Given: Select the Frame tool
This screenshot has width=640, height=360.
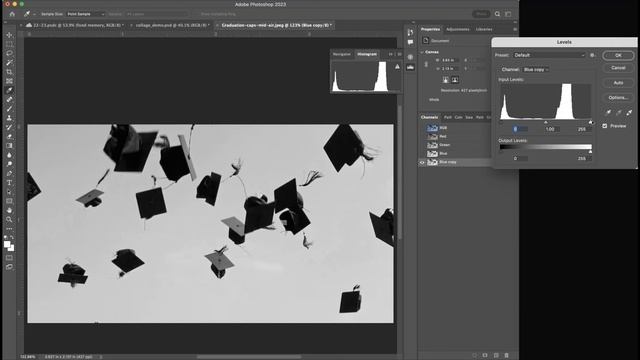Looking at the screenshot, I should click(9, 81).
